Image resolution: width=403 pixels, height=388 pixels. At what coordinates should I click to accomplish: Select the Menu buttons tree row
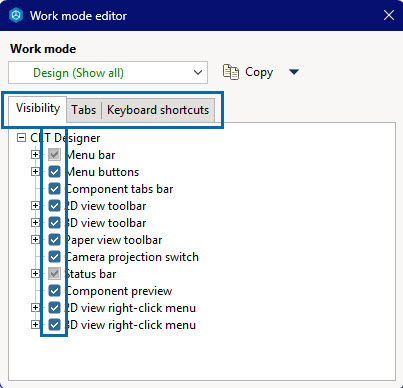(x=102, y=172)
